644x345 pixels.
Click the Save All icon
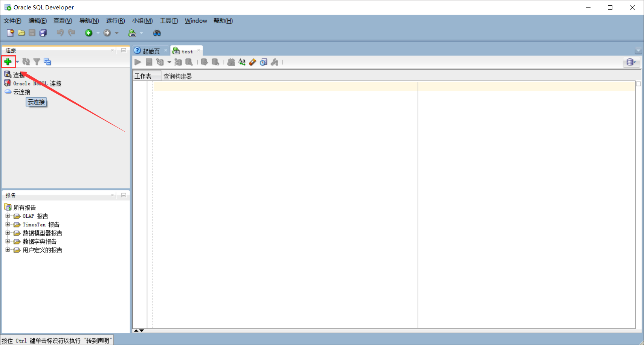click(43, 33)
